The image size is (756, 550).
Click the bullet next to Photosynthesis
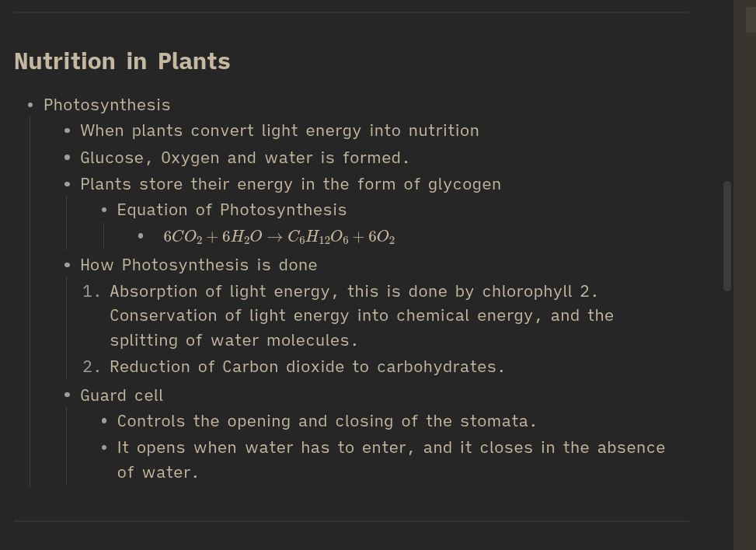click(x=30, y=105)
